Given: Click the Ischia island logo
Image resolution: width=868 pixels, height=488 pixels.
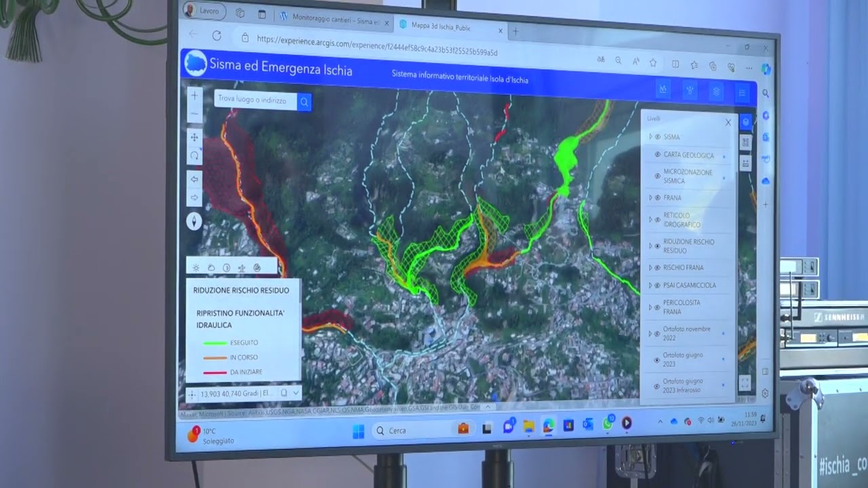Looking at the screenshot, I should tap(195, 63).
